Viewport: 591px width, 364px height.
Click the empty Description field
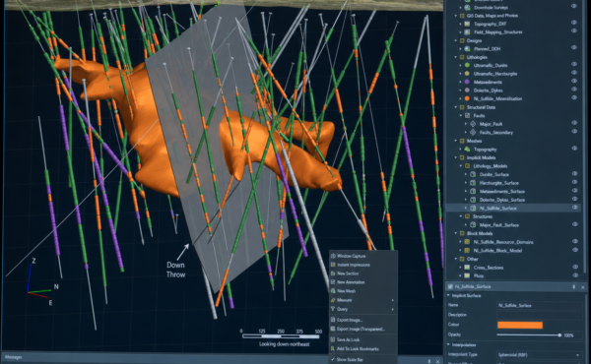pos(539,315)
